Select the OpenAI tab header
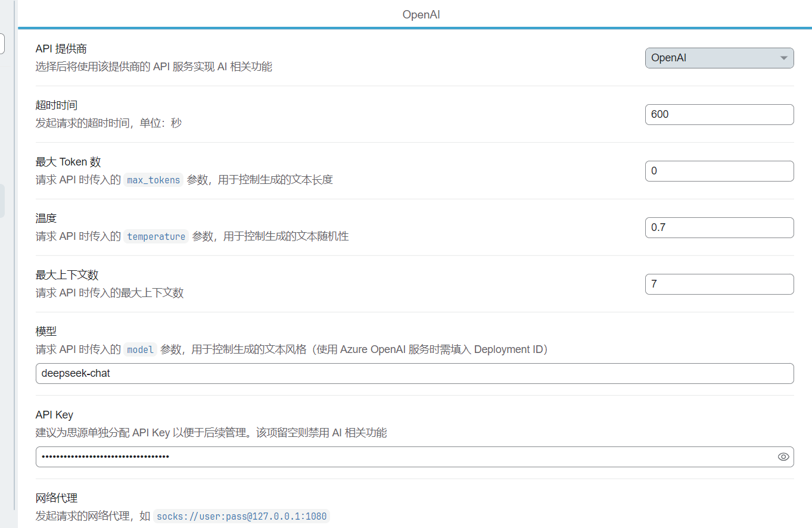This screenshot has width=812, height=528. pos(421,14)
